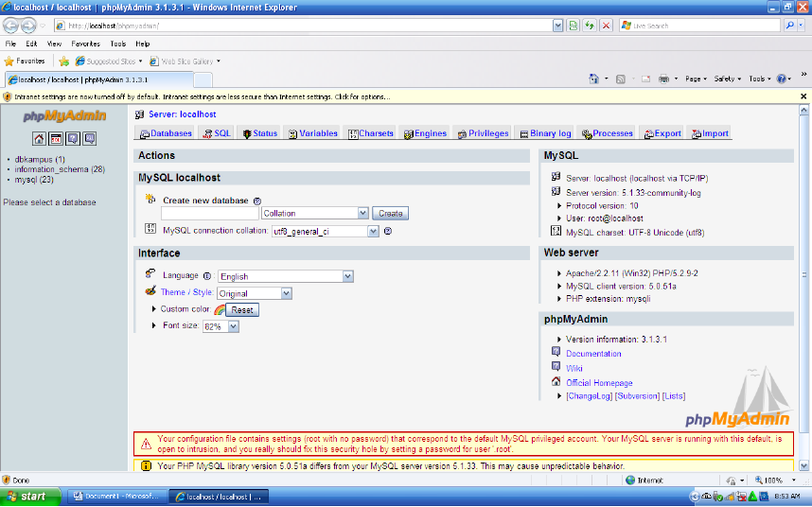Select the dbkampus database in sidebar

click(x=40, y=159)
